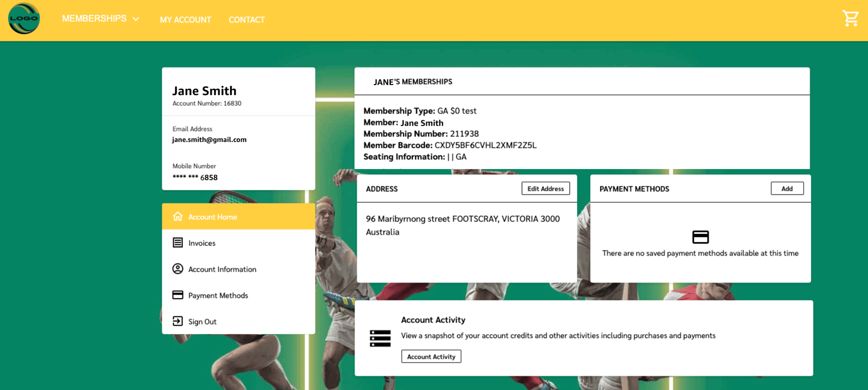Click the Account Home house icon
This screenshot has height=390, width=868.
coord(178,216)
